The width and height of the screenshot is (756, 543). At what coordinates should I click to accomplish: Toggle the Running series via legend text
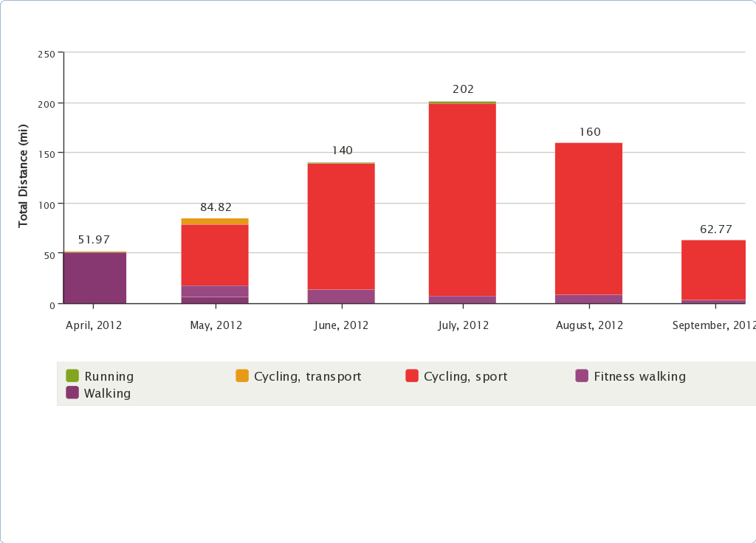point(109,376)
